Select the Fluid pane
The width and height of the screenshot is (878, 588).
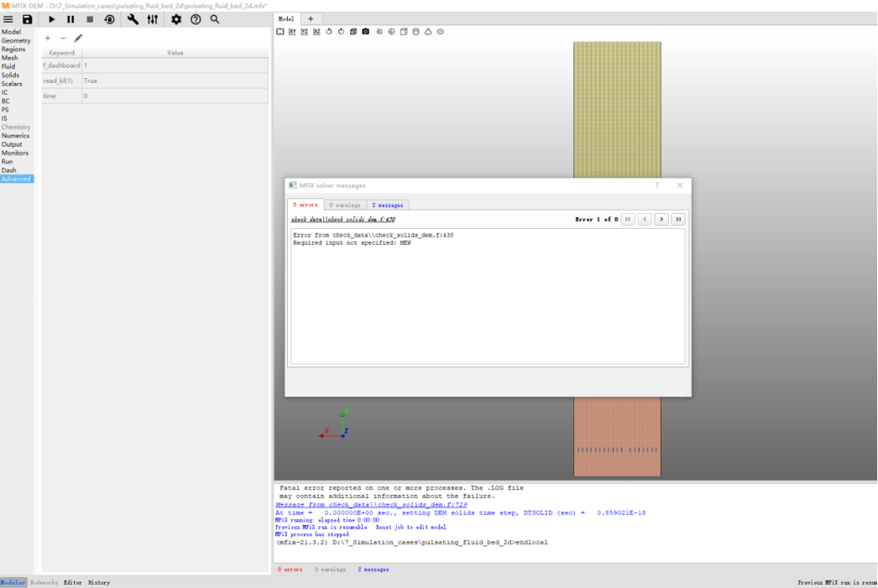point(8,66)
